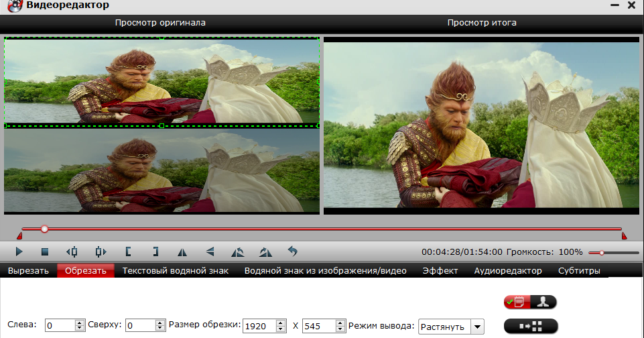The width and height of the screenshot is (644, 338).
Task: Click the Просмотр оригинала preview image
Action: tap(162, 126)
